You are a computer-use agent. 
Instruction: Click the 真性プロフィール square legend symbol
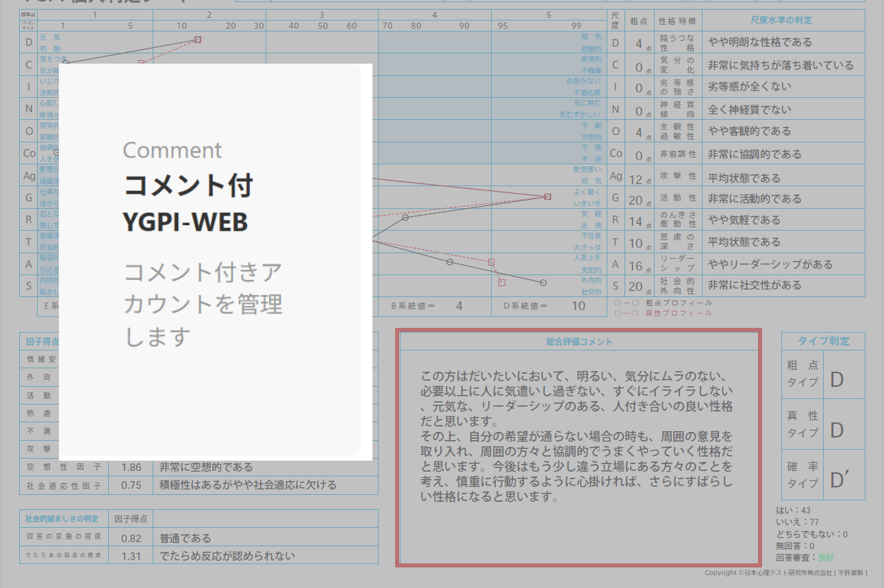618,311
